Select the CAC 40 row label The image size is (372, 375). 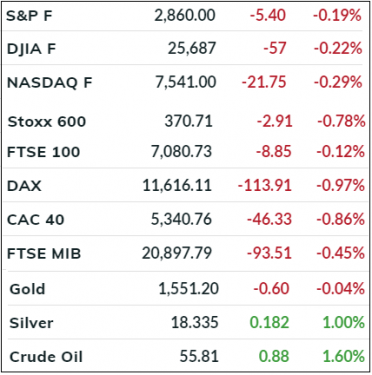click(35, 220)
